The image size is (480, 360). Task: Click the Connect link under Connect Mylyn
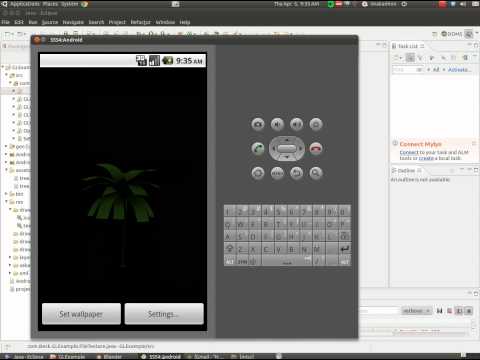pyautogui.click(x=409, y=152)
